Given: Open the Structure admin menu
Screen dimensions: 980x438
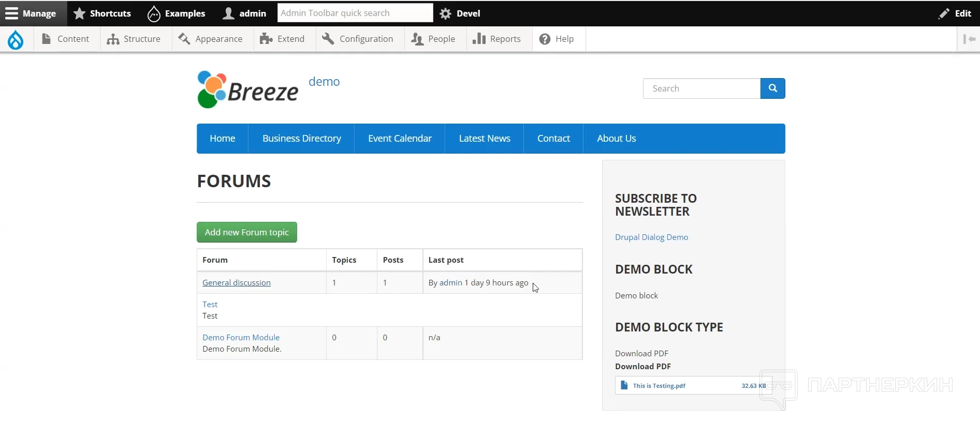Looking at the screenshot, I should pos(134,39).
